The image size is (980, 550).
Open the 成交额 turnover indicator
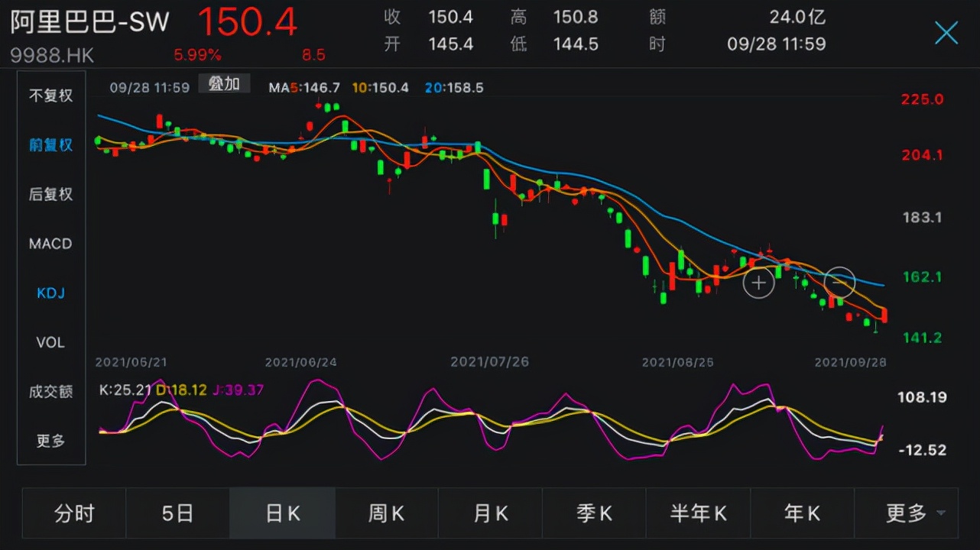click(x=49, y=392)
